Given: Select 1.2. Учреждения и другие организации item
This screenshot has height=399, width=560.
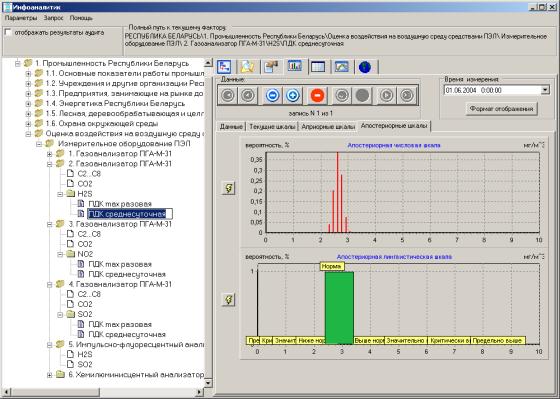Looking at the screenshot, I should [124, 84].
